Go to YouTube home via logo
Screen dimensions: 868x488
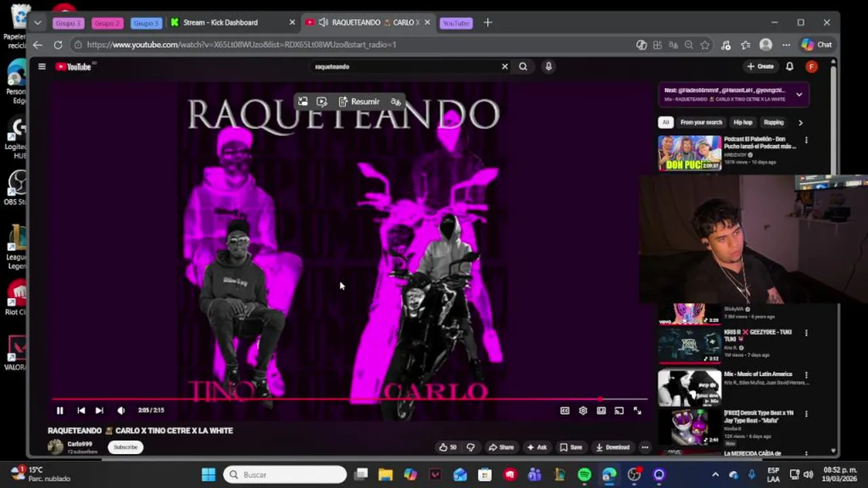pyautogui.click(x=73, y=66)
